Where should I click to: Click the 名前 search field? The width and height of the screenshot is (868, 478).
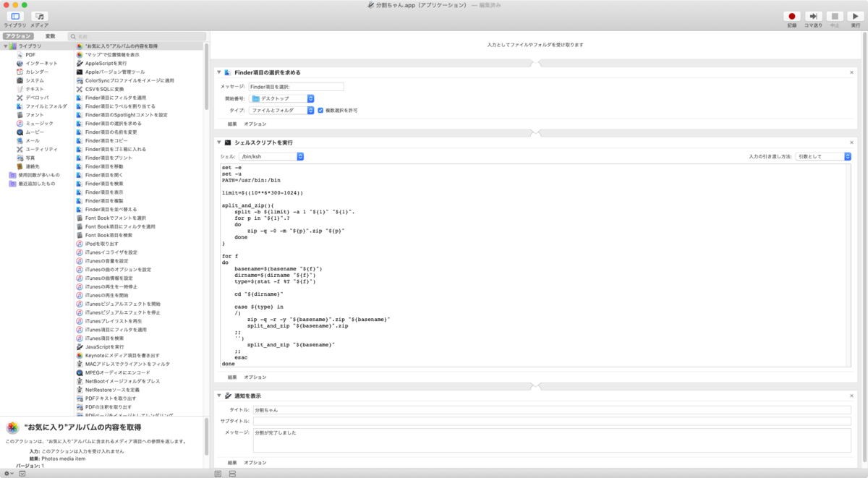coord(136,35)
